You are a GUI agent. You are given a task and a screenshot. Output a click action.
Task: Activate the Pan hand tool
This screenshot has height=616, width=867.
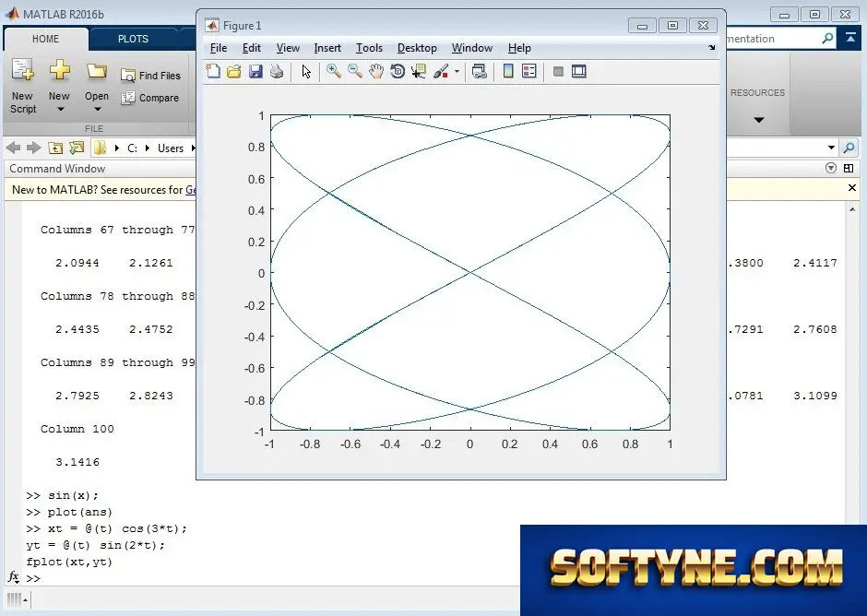[376, 71]
